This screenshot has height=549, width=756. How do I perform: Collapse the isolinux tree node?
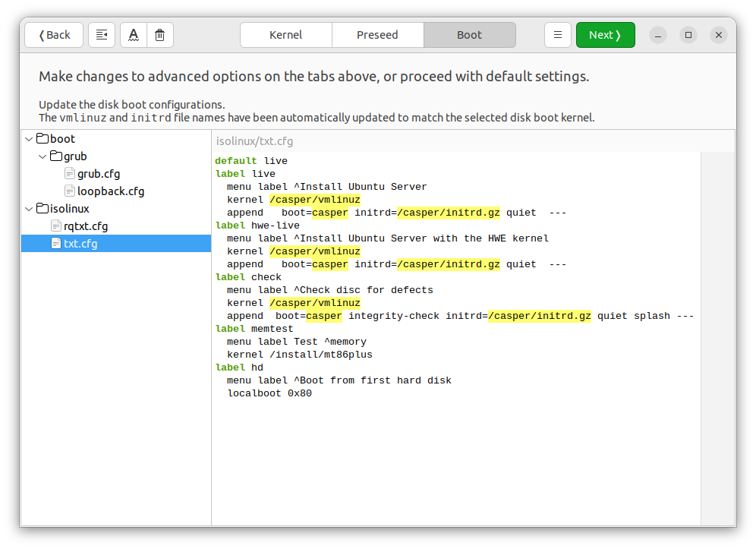tap(29, 208)
